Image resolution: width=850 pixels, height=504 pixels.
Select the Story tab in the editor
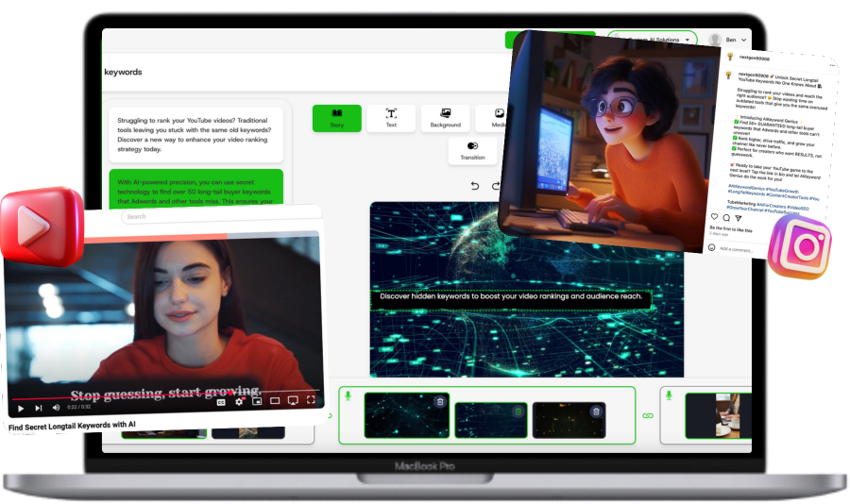[336, 118]
